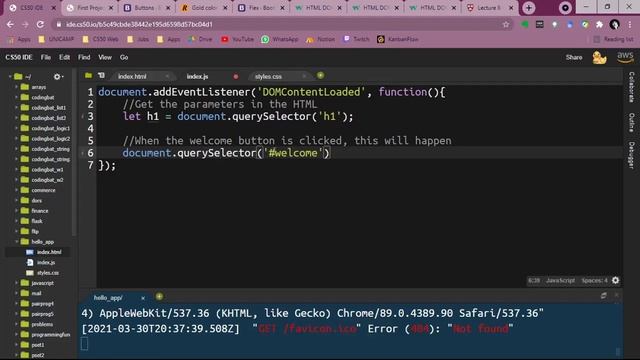Click the browser address bar
The image size is (640, 360).
click(282, 24)
